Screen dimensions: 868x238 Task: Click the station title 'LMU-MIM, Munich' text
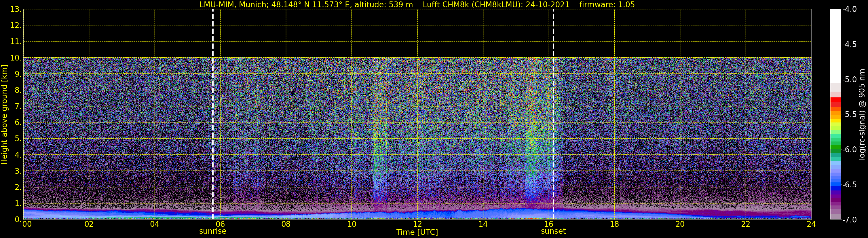[233, 5]
